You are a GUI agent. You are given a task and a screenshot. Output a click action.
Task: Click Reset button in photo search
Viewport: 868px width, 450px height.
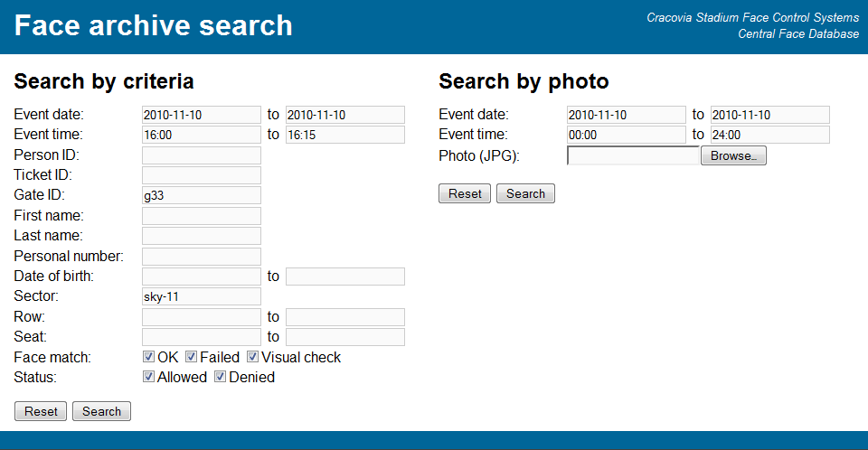465,193
